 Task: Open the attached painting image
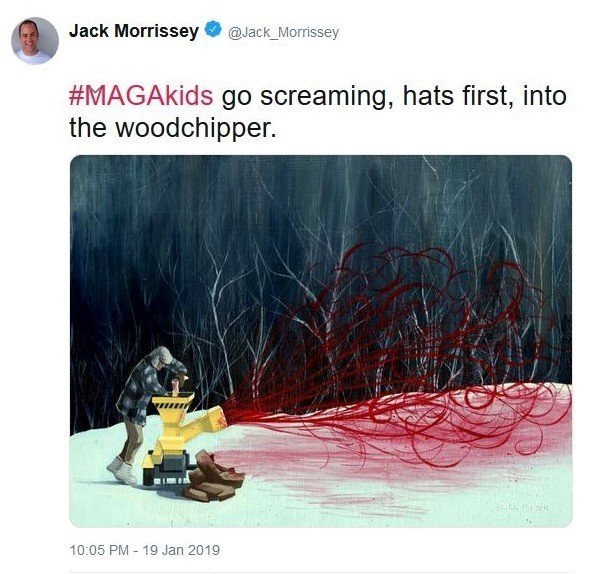point(321,341)
